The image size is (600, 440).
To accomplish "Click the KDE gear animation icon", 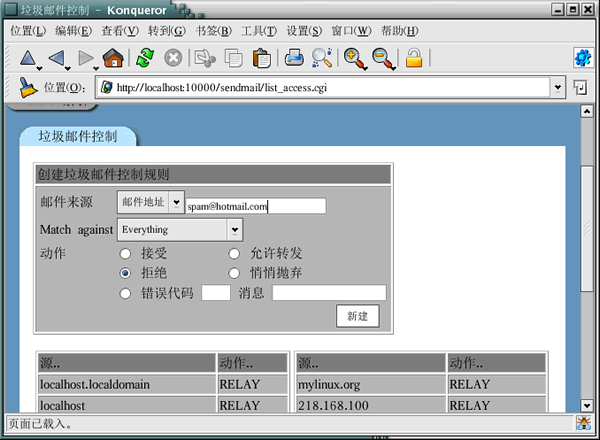I will 582,58.
